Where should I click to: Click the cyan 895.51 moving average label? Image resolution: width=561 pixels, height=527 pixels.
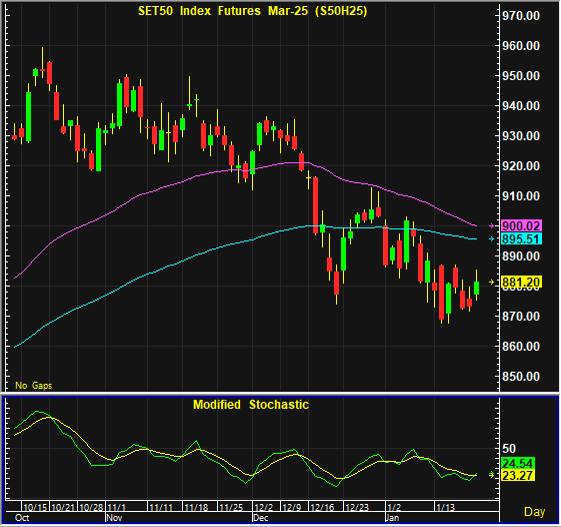tap(521, 239)
